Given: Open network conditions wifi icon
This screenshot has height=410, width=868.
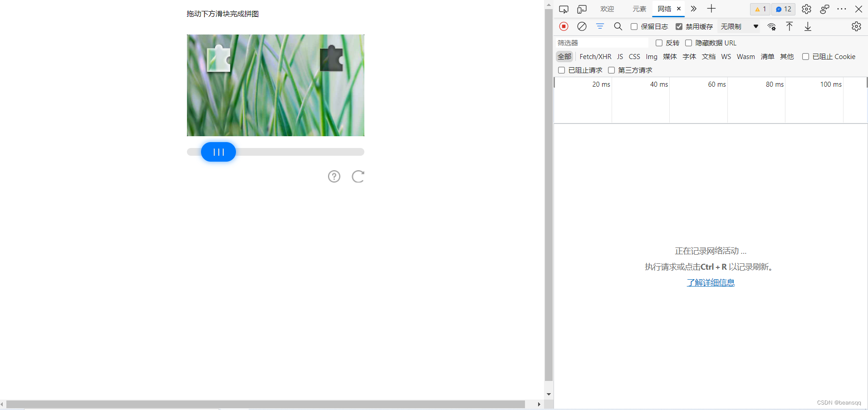Looking at the screenshot, I should (771, 27).
